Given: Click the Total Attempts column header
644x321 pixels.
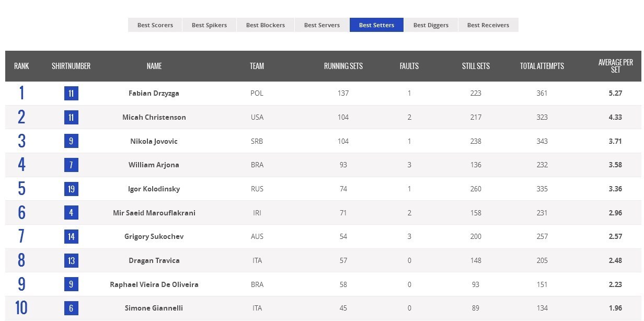Looking at the screenshot, I should 542,66.
